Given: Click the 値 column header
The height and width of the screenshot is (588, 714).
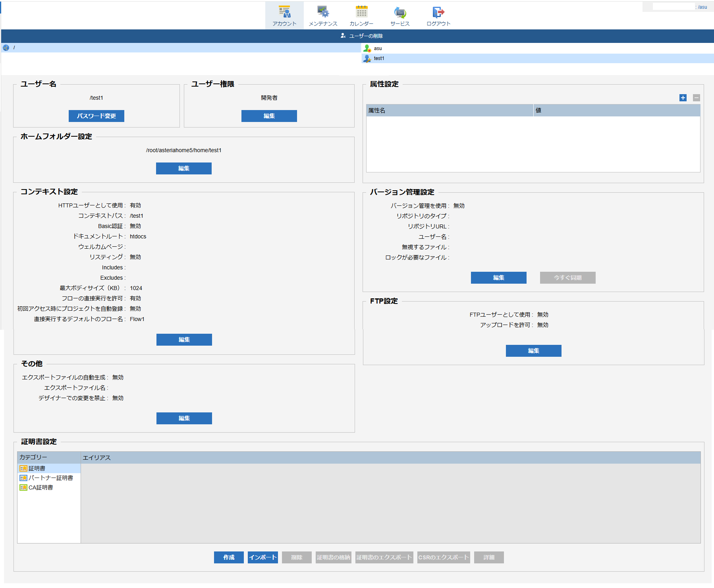Looking at the screenshot, I should point(617,110).
